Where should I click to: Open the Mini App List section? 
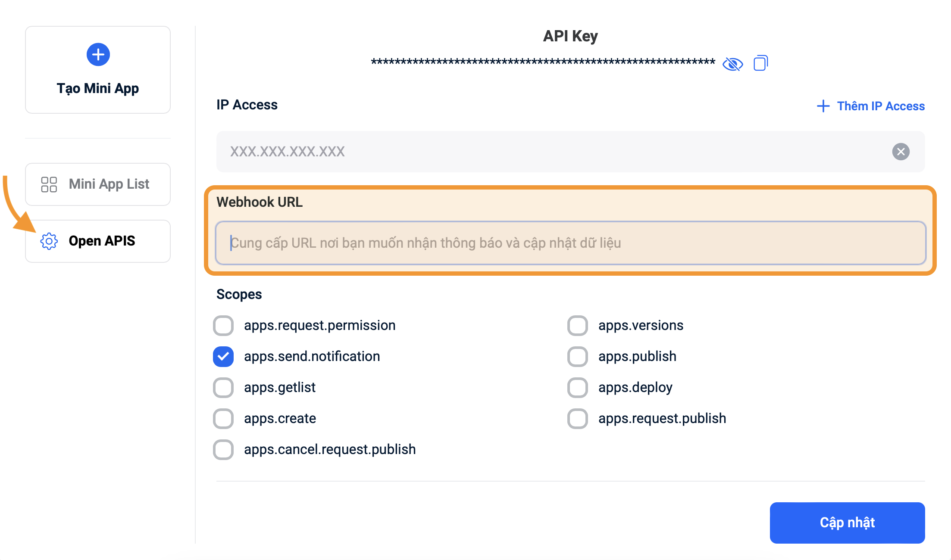point(98,184)
